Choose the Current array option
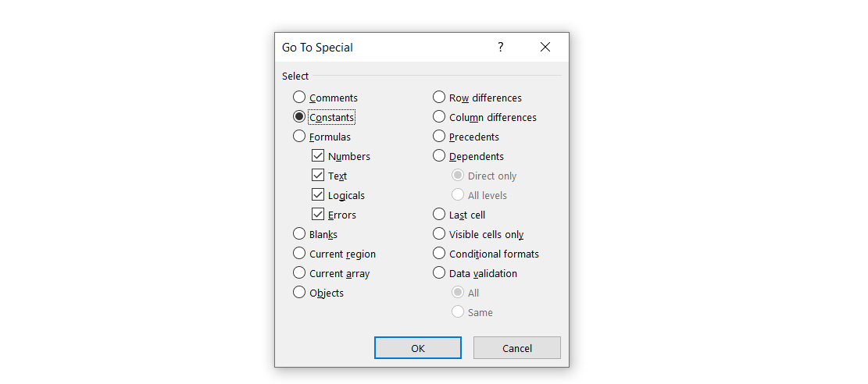 (x=299, y=273)
